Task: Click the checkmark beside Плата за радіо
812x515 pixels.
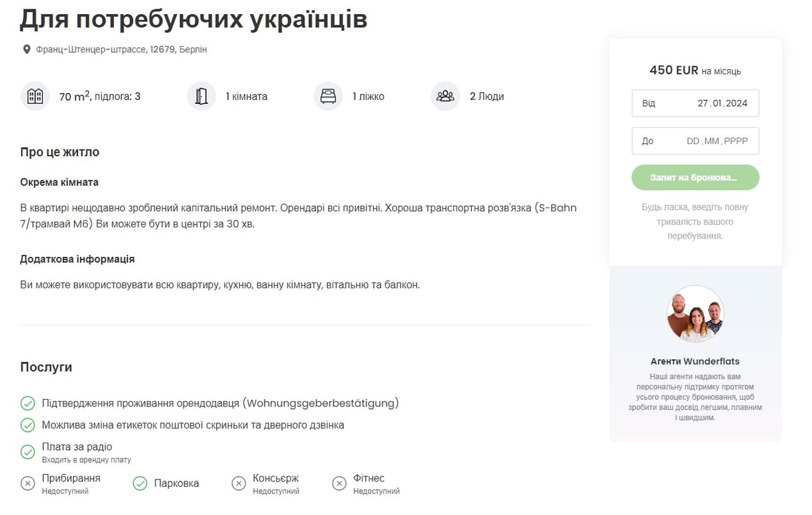Action: click(27, 452)
